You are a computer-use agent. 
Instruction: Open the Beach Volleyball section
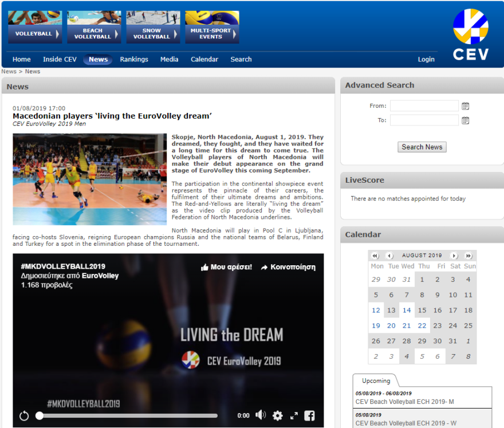point(94,33)
